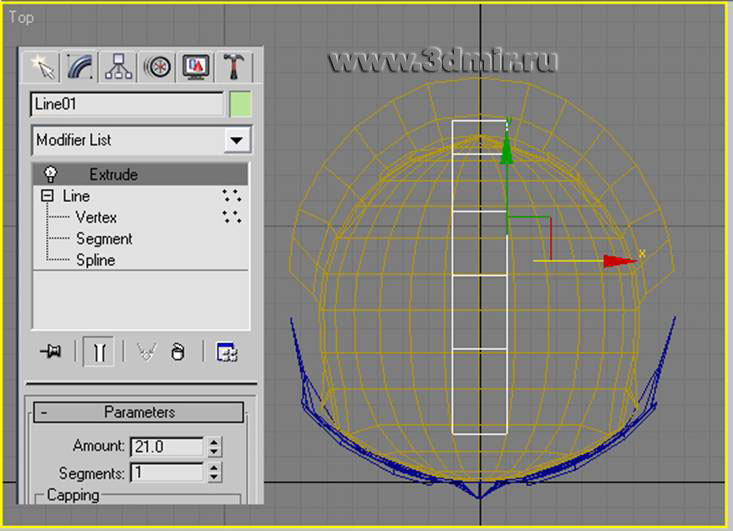Toggle the Extrude modifier lightbulb icon
The image size is (733, 531).
(x=50, y=174)
